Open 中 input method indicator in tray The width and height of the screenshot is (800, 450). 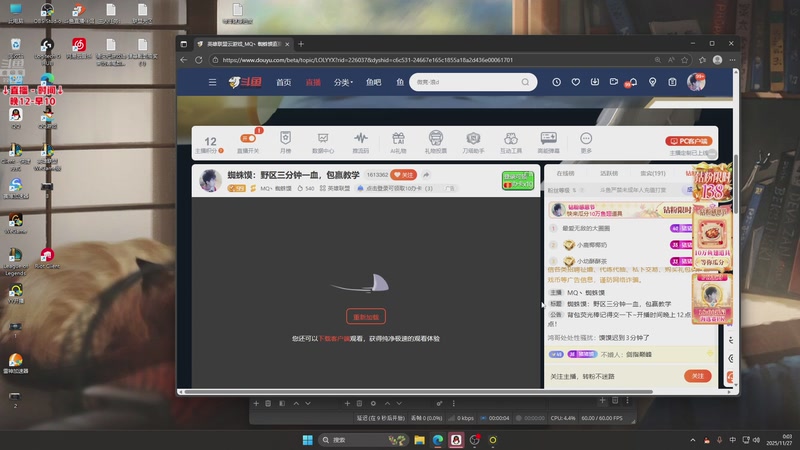point(733,440)
